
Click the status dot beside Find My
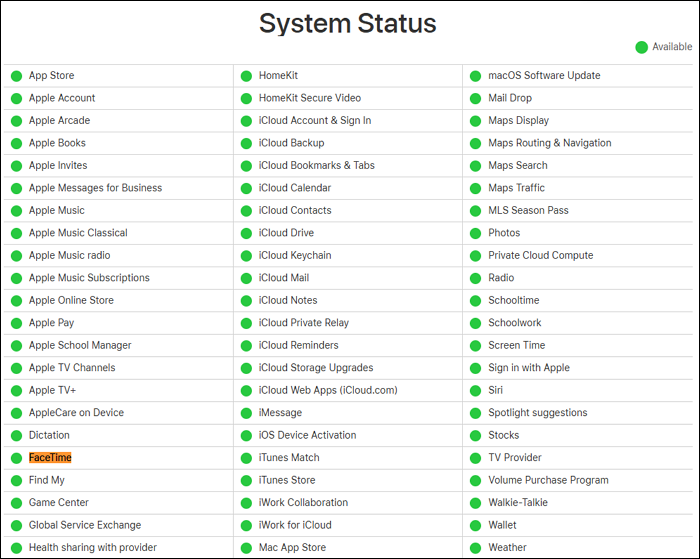pos(17,480)
